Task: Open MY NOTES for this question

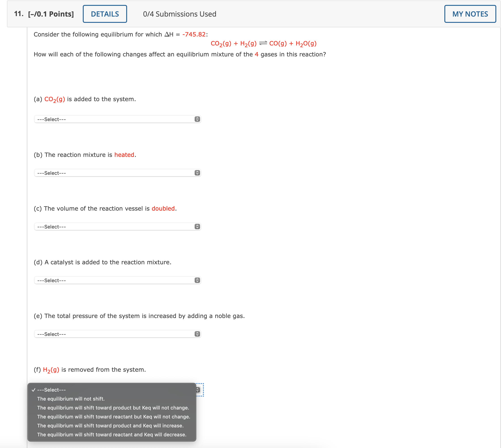Action: click(x=470, y=14)
